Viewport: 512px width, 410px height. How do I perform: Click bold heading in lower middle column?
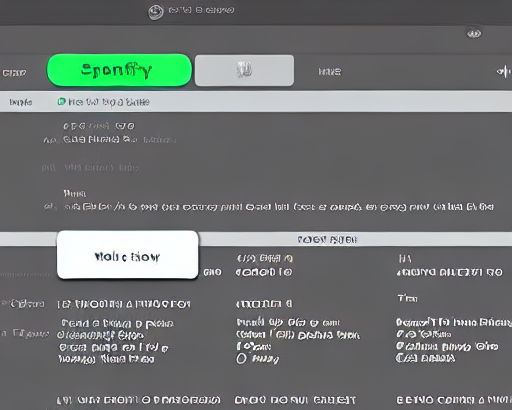tap(264, 304)
